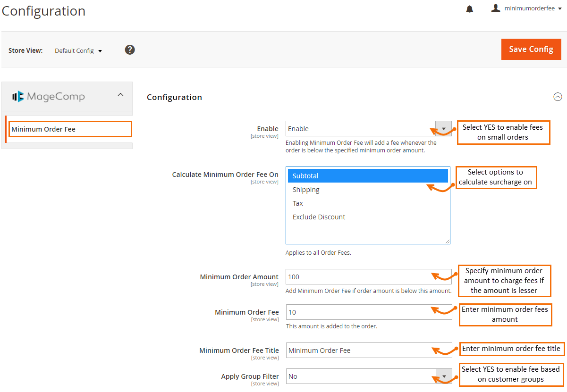
Task: Open the Default Config store view switcher
Action: 78,50
